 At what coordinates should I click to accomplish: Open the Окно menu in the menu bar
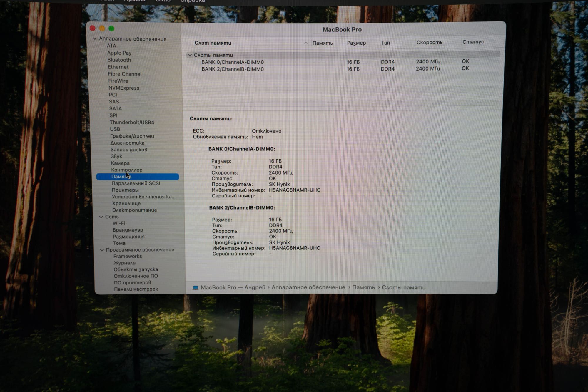point(163,1)
